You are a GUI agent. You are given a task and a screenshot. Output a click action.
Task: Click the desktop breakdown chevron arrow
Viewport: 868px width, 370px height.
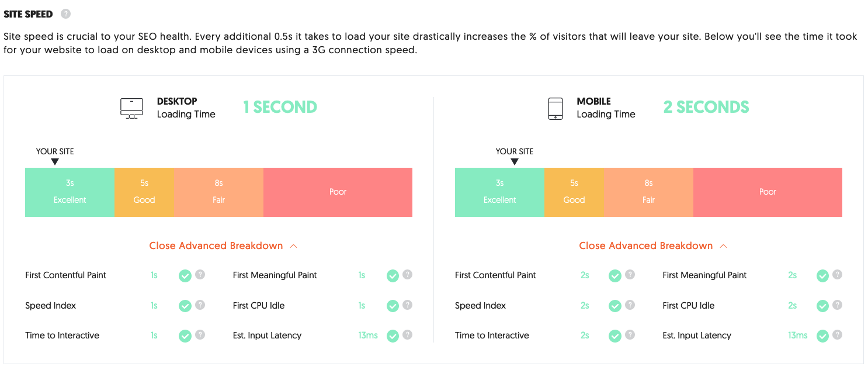click(294, 246)
